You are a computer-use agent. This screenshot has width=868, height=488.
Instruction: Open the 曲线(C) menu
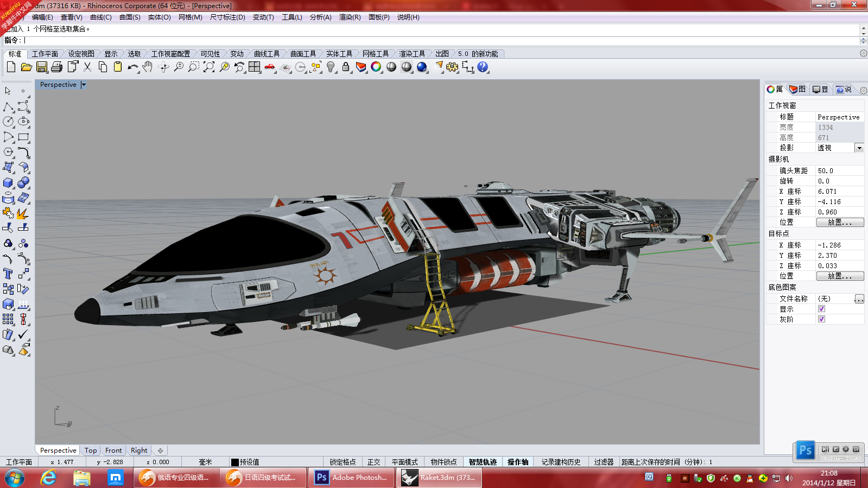100,17
